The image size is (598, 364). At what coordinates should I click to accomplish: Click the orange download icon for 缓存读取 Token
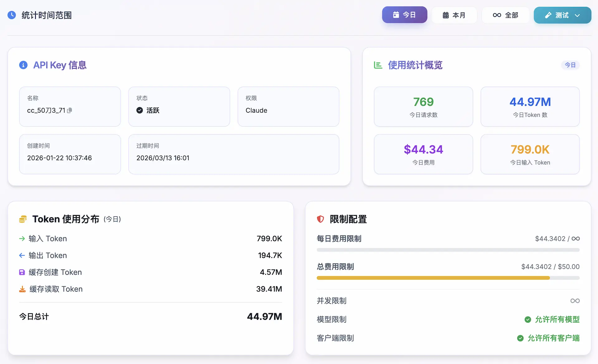22,289
